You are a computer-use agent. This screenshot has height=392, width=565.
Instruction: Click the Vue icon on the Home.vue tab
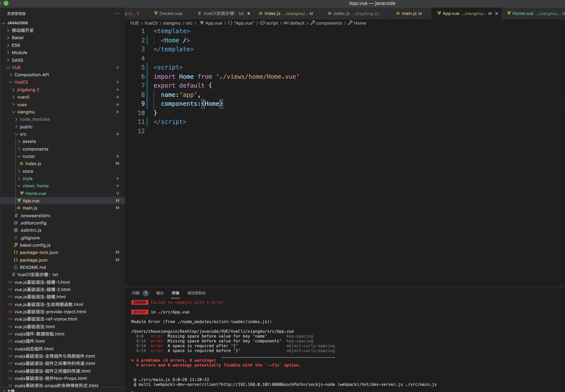(x=509, y=13)
